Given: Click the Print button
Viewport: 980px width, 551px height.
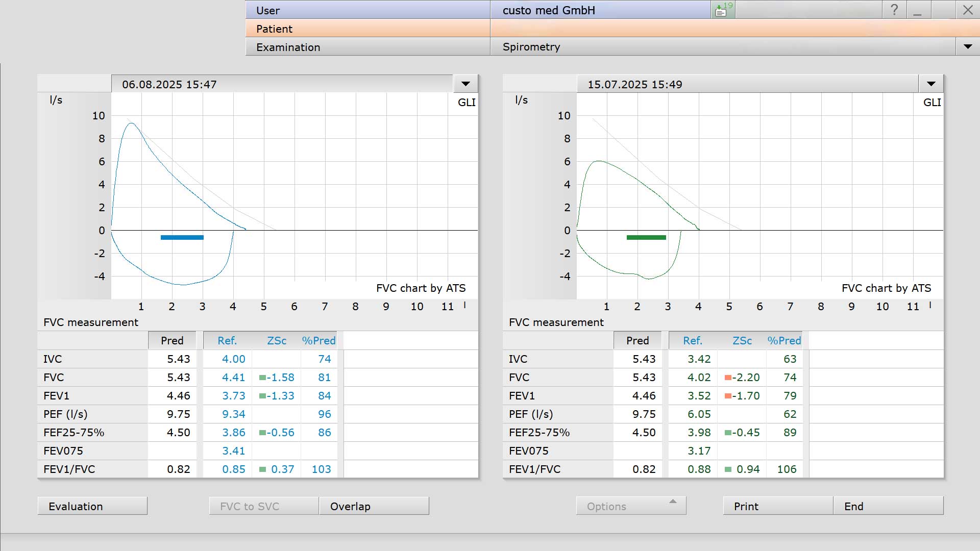Looking at the screenshot, I should (778, 506).
